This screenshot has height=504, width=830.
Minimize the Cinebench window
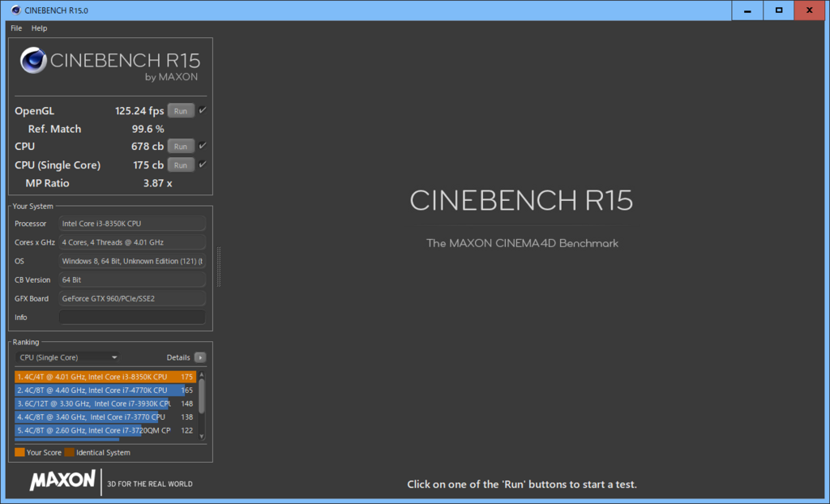747,11
